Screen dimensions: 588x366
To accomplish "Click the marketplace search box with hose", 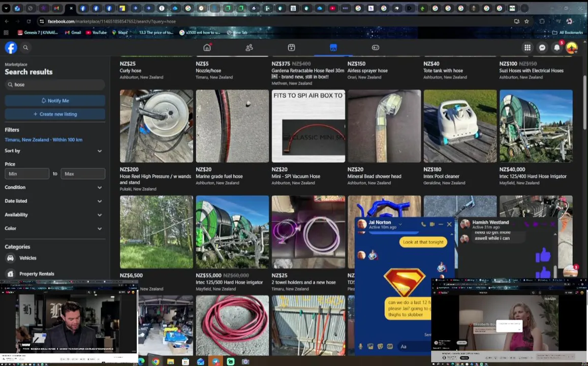I will 55,84.
